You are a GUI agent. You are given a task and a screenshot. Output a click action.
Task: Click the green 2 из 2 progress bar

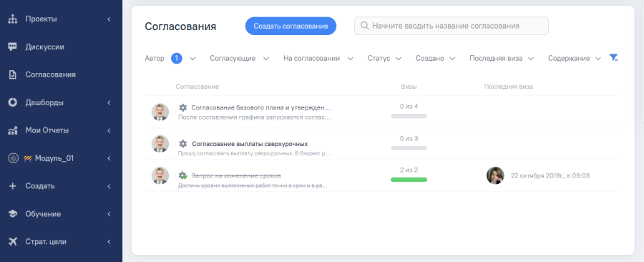click(x=409, y=180)
